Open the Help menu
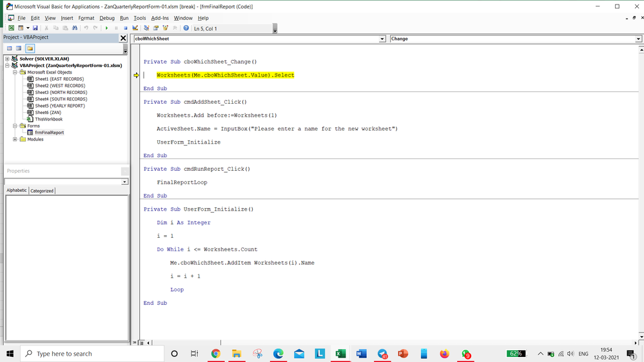This screenshot has width=644, height=362. 203,18
